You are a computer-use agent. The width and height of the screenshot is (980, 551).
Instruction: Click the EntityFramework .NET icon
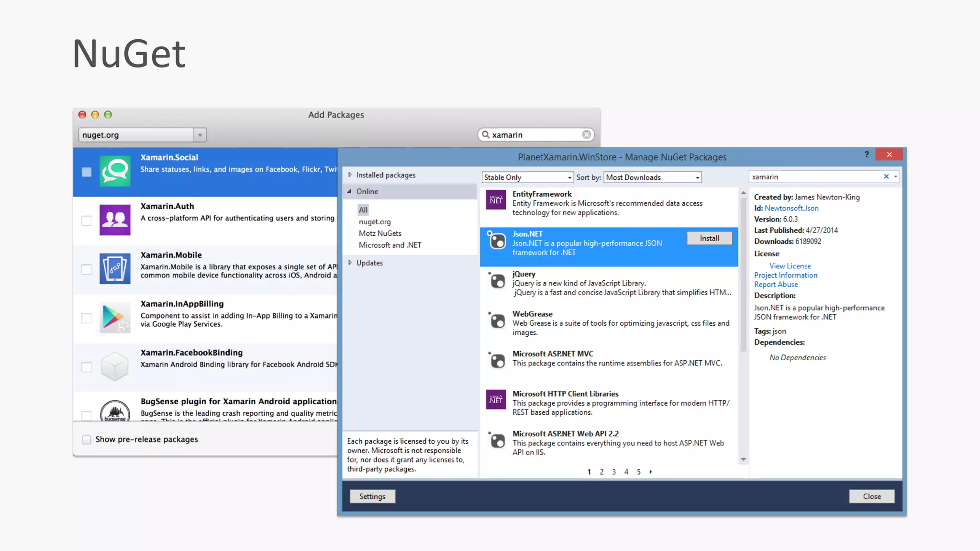[496, 200]
